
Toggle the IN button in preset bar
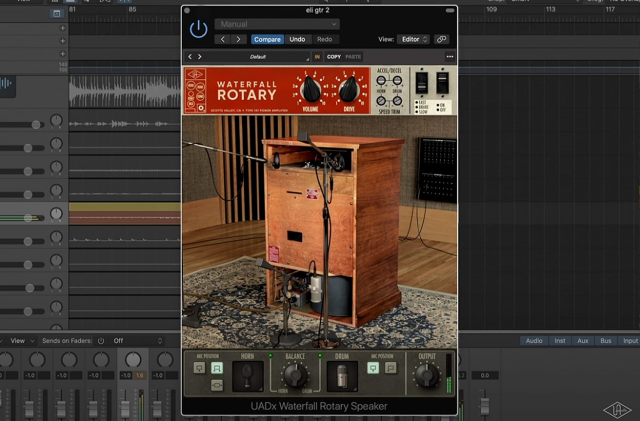pos(317,57)
